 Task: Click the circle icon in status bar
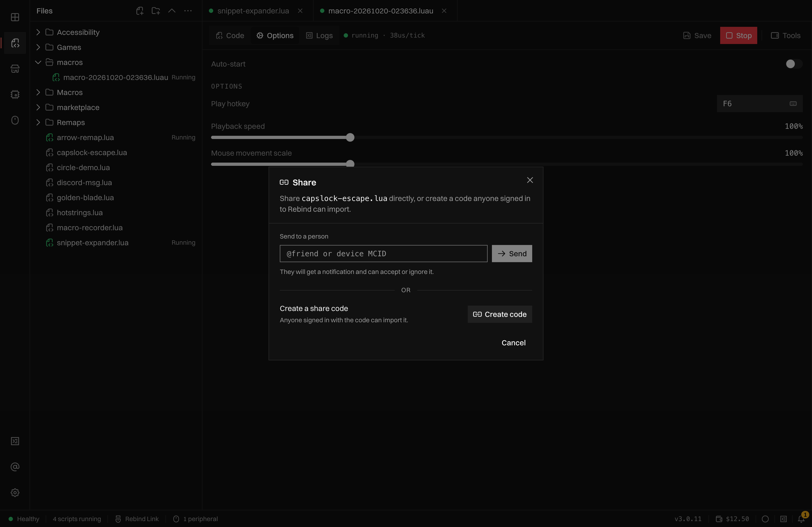click(765, 519)
